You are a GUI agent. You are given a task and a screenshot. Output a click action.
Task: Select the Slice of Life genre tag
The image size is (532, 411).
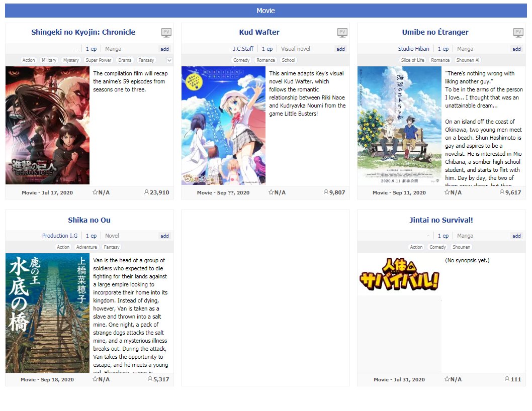pyautogui.click(x=412, y=60)
